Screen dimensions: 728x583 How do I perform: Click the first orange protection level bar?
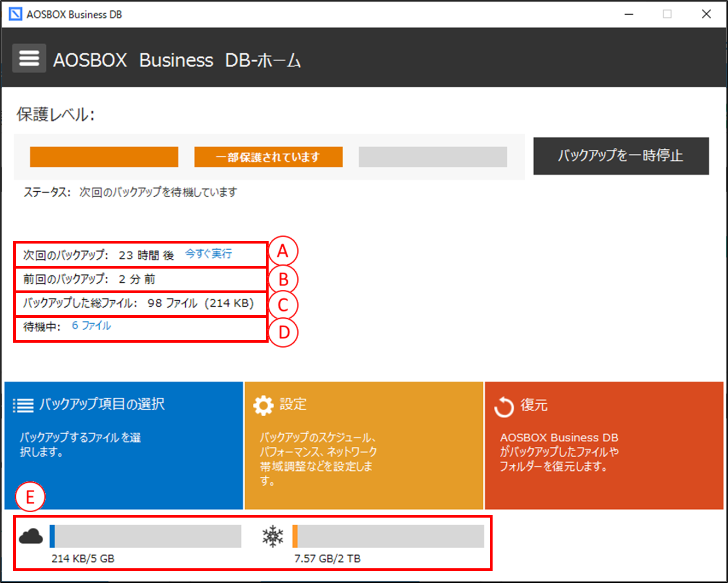104,157
